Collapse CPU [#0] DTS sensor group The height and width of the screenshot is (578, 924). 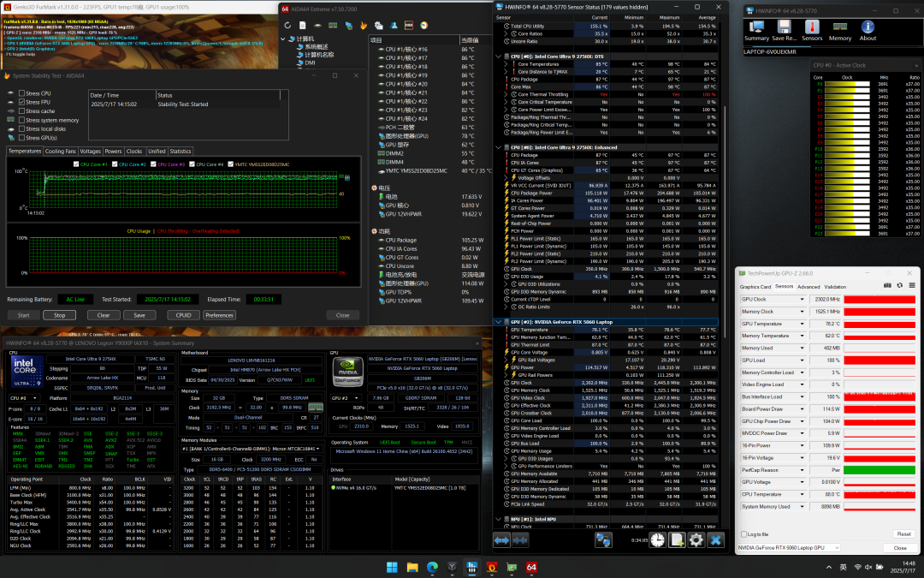[x=499, y=57]
